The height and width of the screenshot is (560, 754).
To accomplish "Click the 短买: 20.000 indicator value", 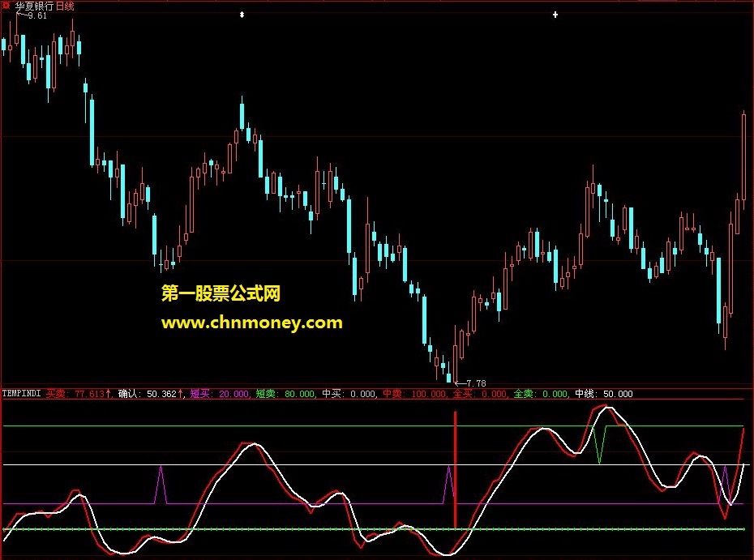I will (220, 394).
